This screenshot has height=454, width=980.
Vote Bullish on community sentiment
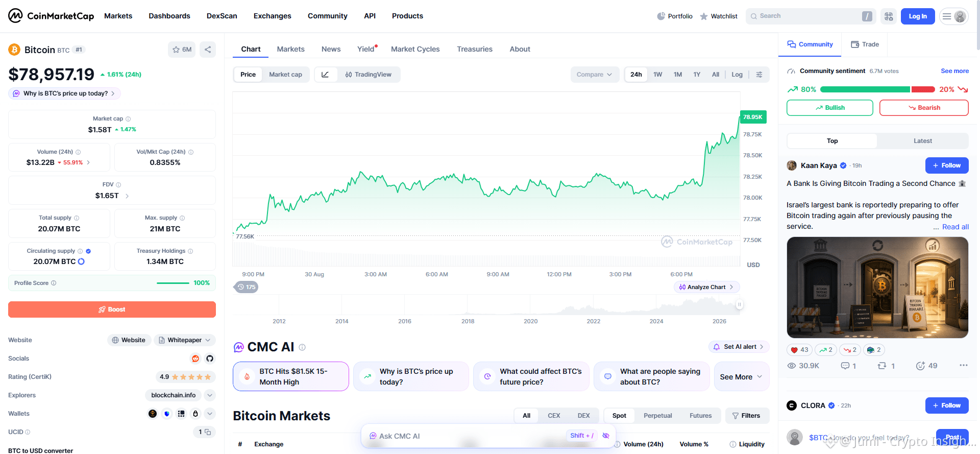[830, 108]
